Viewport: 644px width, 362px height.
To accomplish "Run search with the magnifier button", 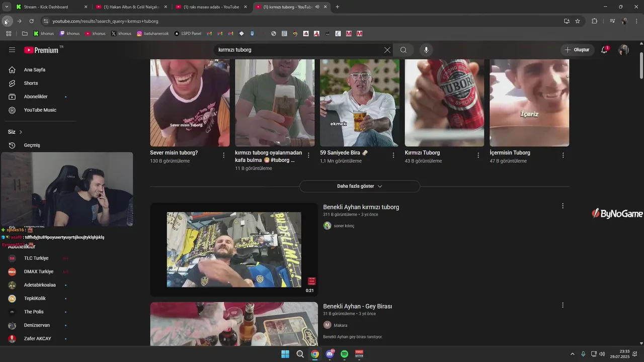I will tap(404, 50).
